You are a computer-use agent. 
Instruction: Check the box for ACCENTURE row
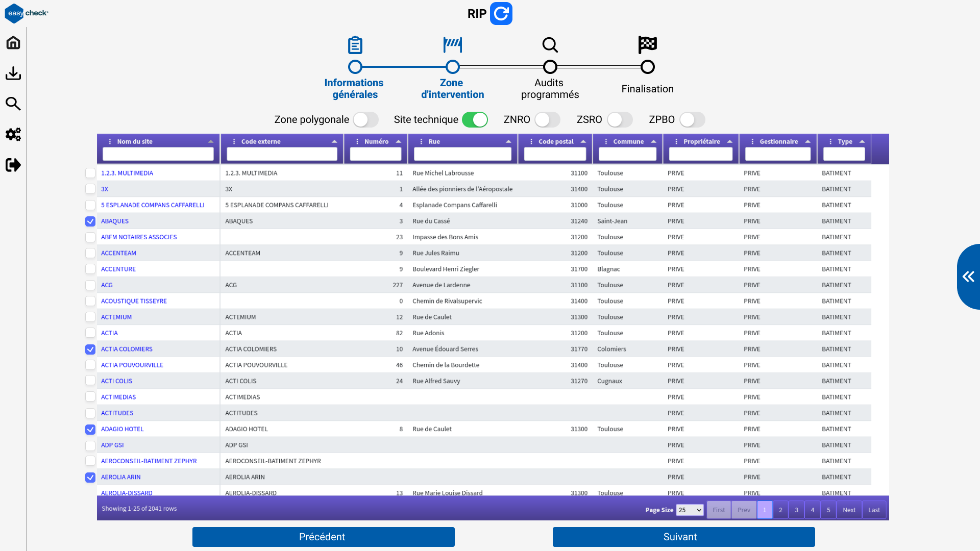click(90, 269)
